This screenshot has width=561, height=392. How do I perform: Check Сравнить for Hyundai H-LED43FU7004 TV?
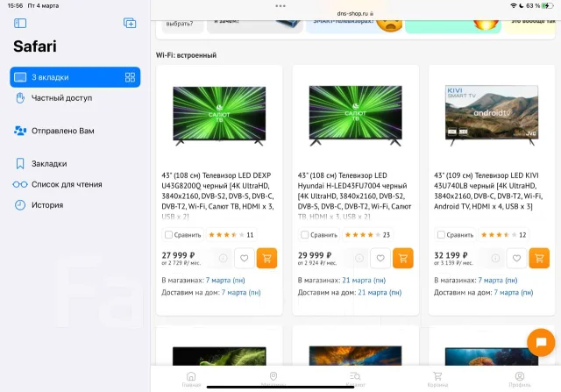click(319, 235)
